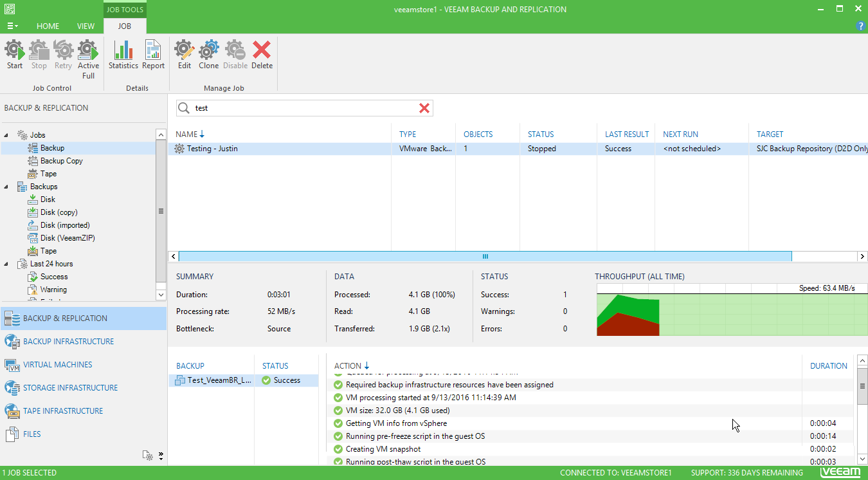Disable the selected job
868x480 pixels.
coord(235,55)
